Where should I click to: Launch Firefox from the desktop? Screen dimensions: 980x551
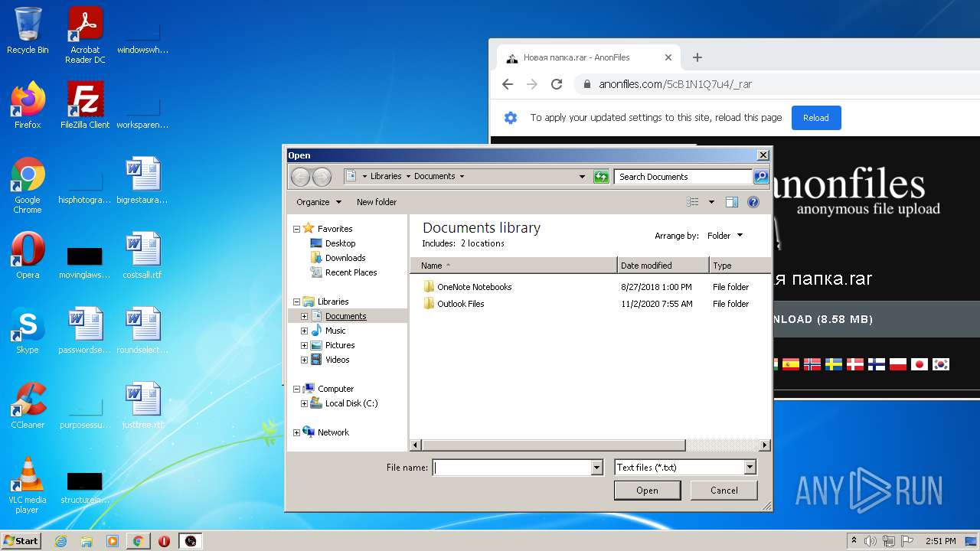[x=28, y=106]
